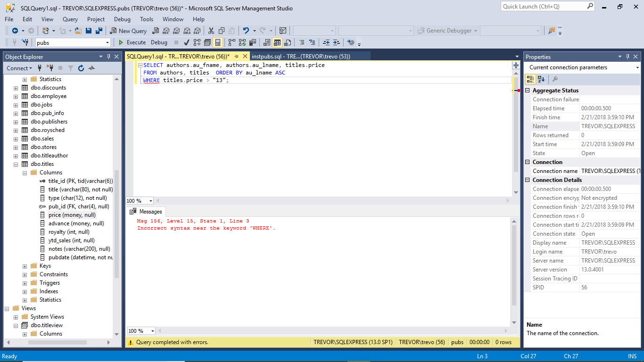Click the Save All toolbar icon
644x362 pixels.
[99, 31]
